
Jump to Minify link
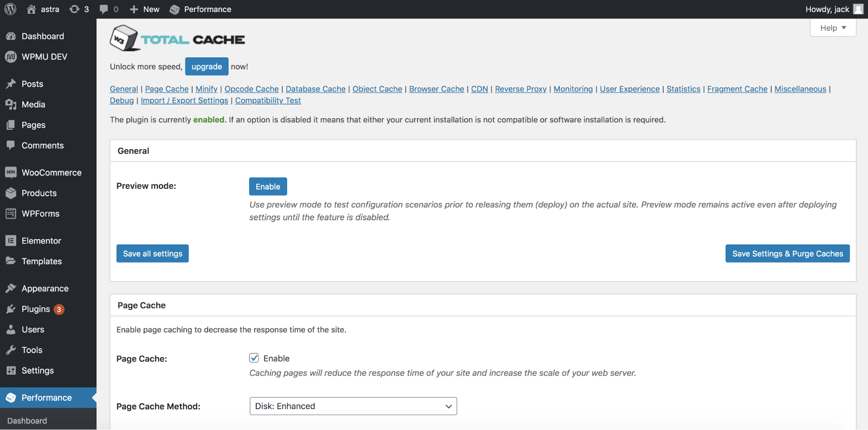(206, 89)
